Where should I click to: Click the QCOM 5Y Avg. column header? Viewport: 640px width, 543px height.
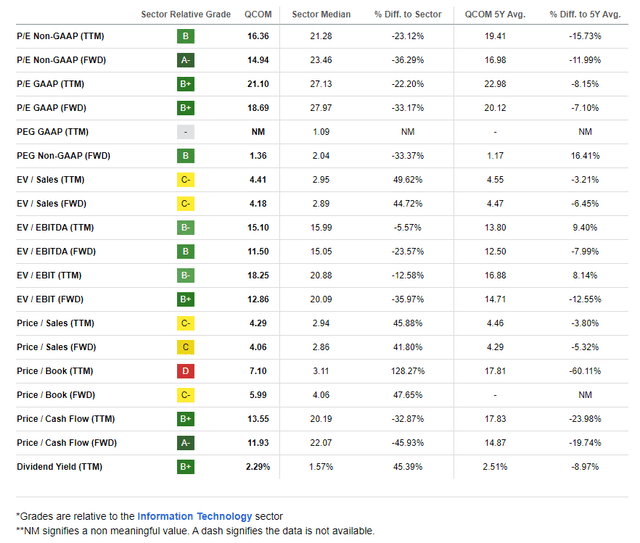pos(495,14)
